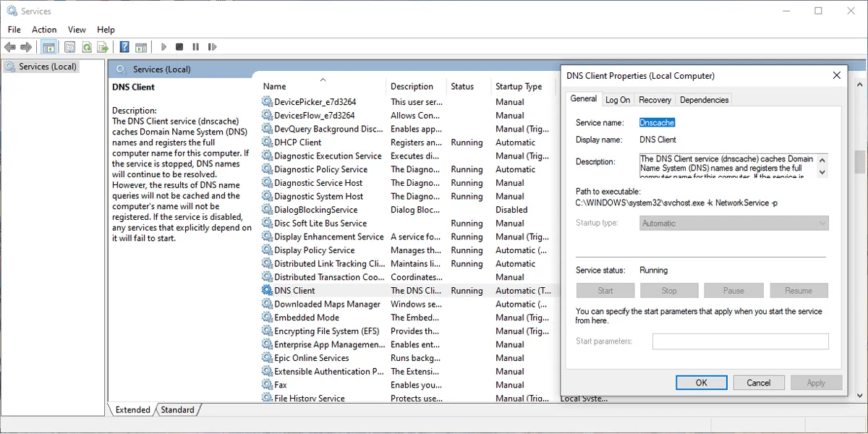Refresh the services list via toolbar icon

(x=86, y=46)
